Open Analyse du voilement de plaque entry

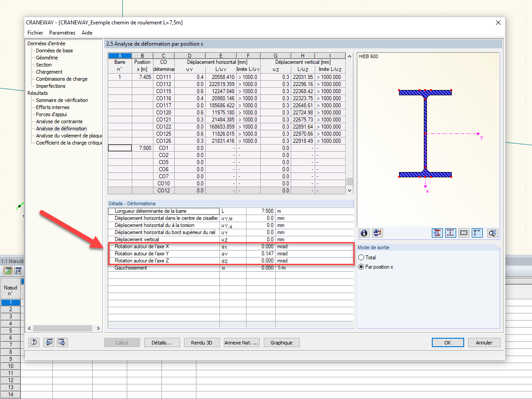(69, 136)
